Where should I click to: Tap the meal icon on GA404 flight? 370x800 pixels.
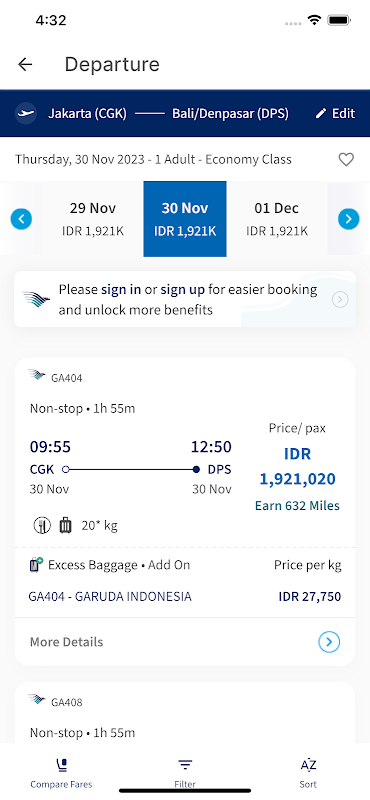pyautogui.click(x=42, y=526)
